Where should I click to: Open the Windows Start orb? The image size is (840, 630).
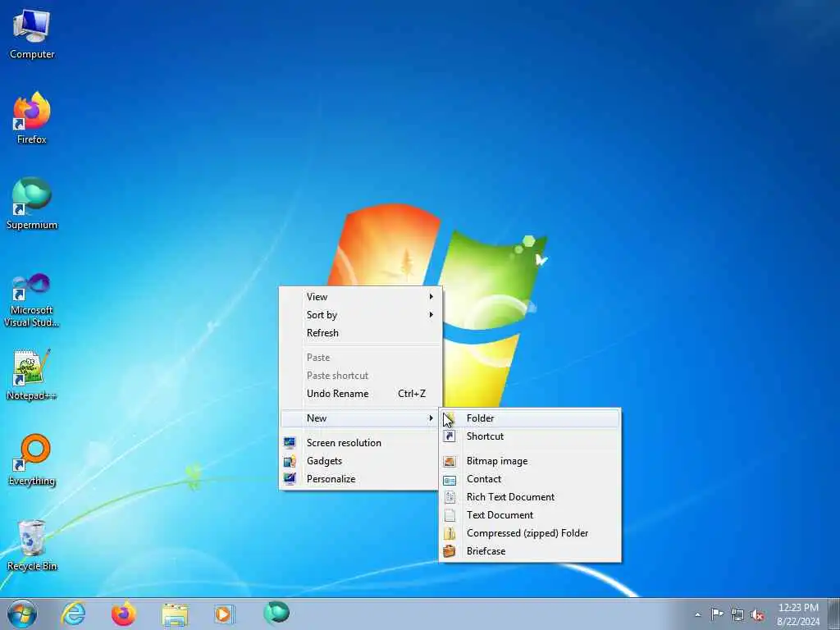[x=22, y=614]
